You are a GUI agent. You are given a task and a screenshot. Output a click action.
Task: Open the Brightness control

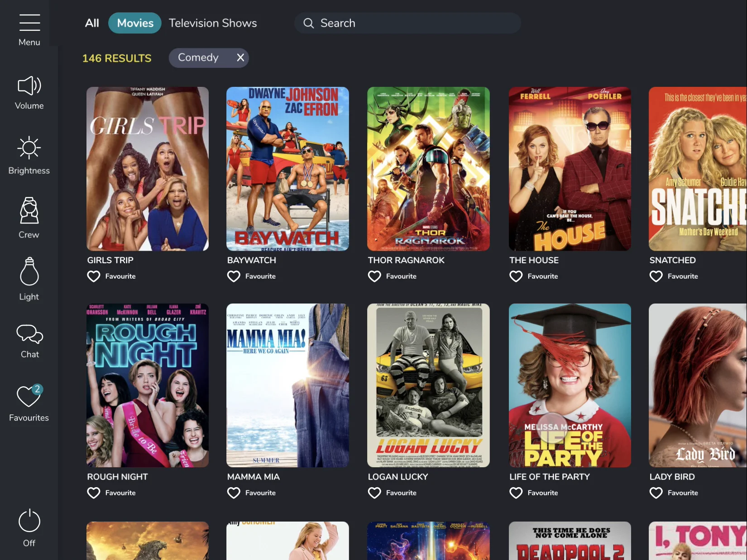pos(29,147)
